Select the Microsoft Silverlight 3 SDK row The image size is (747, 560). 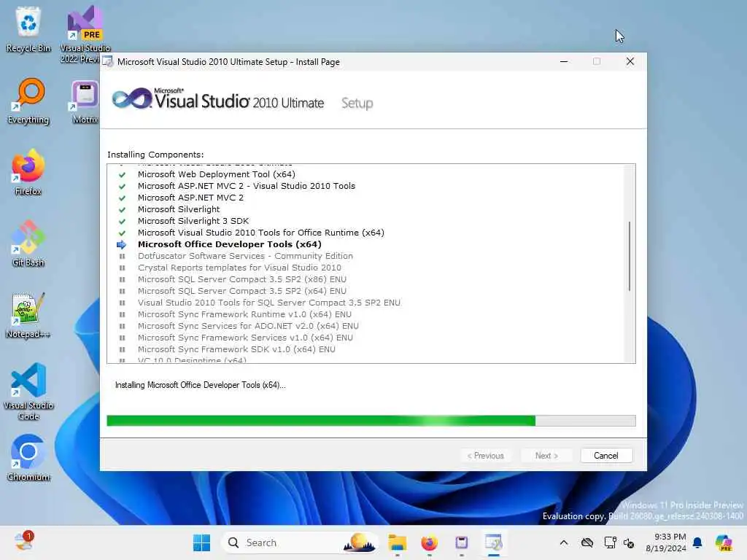pyautogui.click(x=193, y=221)
